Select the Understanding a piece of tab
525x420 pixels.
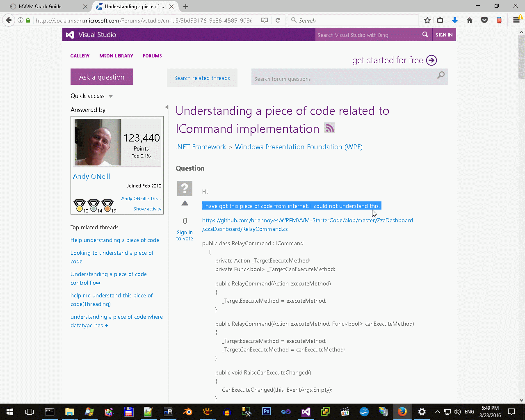pyautogui.click(x=135, y=7)
